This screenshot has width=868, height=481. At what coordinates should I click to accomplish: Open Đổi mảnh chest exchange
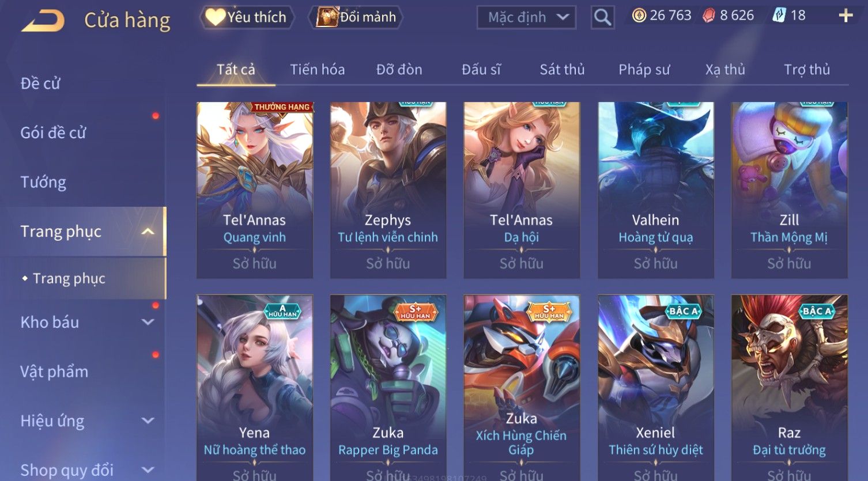pyautogui.click(x=357, y=17)
